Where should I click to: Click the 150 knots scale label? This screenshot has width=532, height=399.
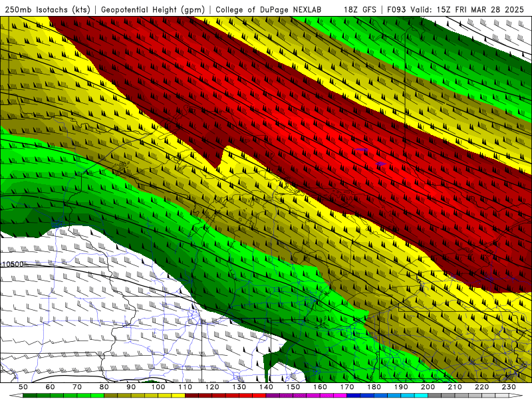(293, 387)
